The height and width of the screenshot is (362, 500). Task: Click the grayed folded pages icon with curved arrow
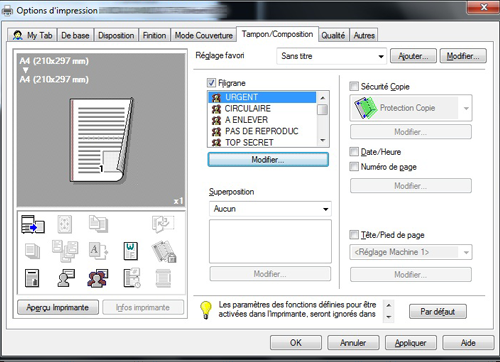pyautogui.click(x=163, y=224)
